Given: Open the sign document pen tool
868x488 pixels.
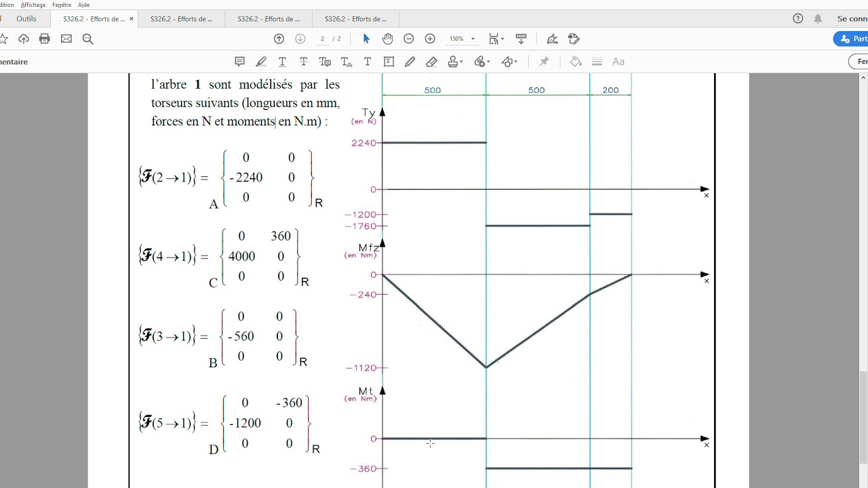Looking at the screenshot, I should click(x=552, y=39).
